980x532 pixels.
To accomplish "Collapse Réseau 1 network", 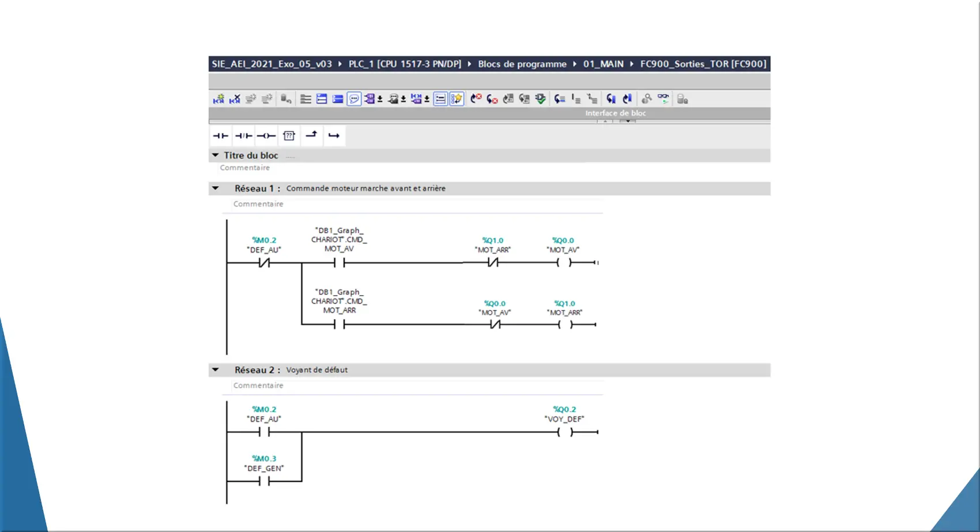I will click(216, 188).
